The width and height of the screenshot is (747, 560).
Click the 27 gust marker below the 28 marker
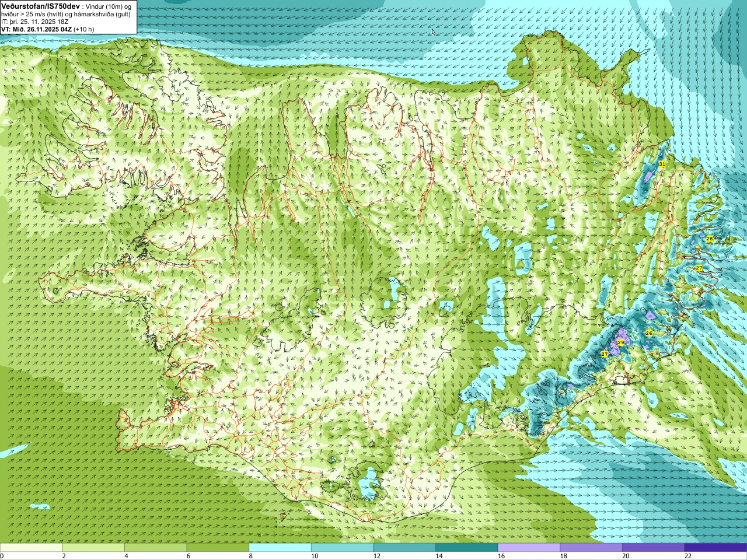[699, 268]
